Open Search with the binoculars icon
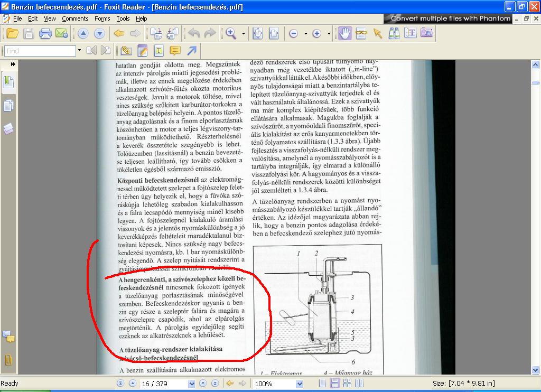541x392 pixels. [x=394, y=33]
